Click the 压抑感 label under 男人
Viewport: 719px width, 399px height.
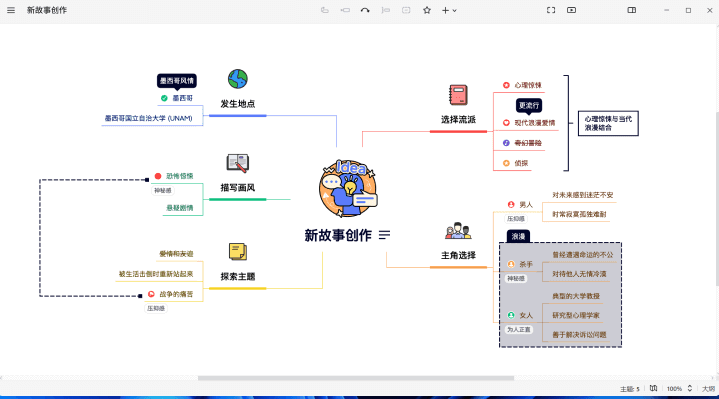[x=516, y=219]
